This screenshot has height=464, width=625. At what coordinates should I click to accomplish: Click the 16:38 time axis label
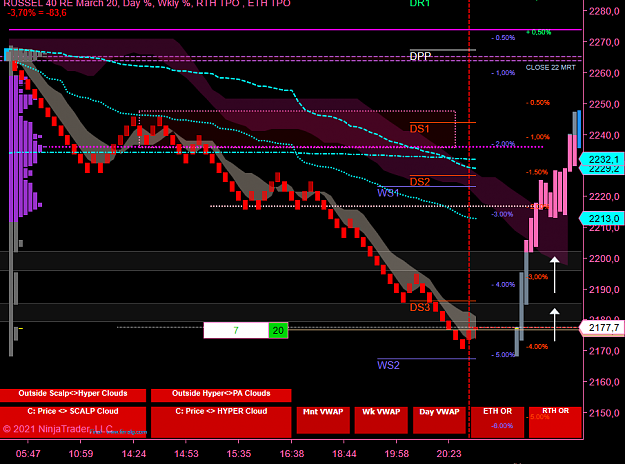point(292,454)
